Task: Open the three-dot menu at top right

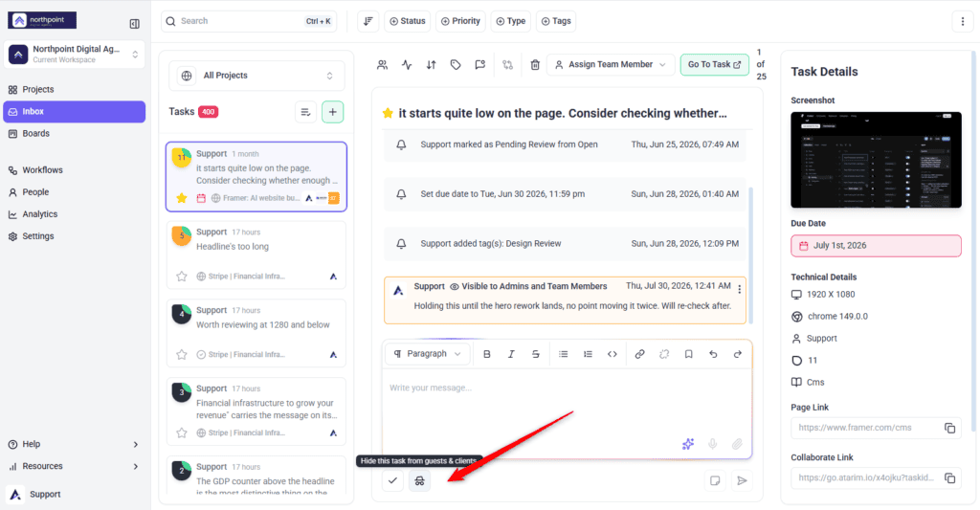Action: coord(963,21)
